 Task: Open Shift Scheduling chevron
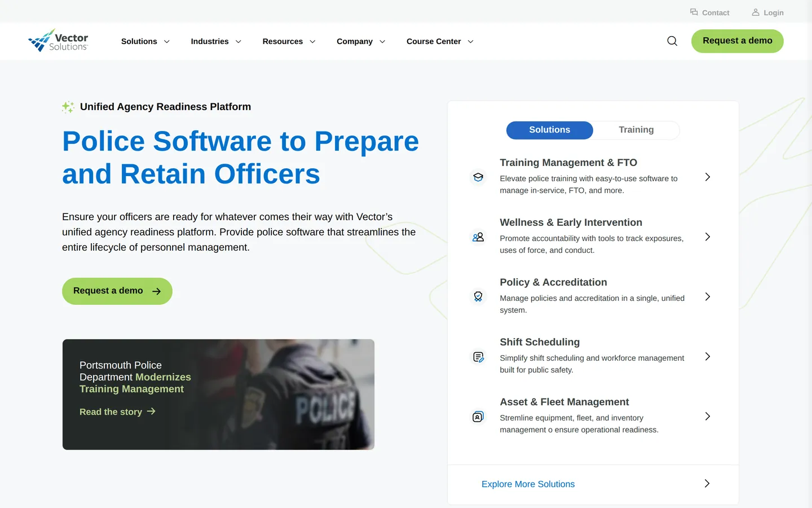coord(708,357)
